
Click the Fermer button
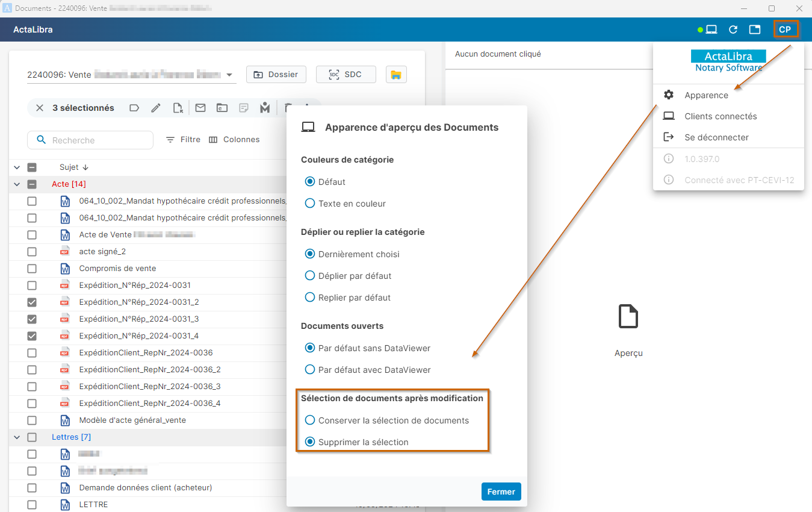(x=501, y=492)
